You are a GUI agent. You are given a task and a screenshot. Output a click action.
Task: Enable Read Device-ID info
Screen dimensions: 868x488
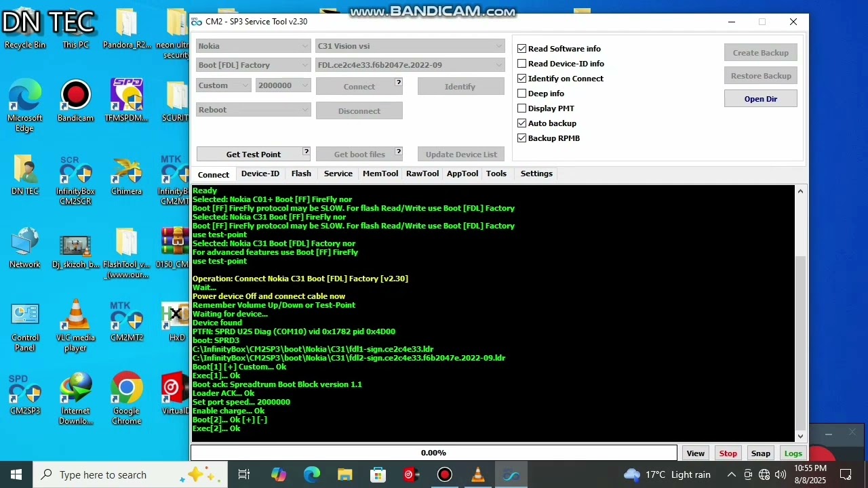point(521,64)
